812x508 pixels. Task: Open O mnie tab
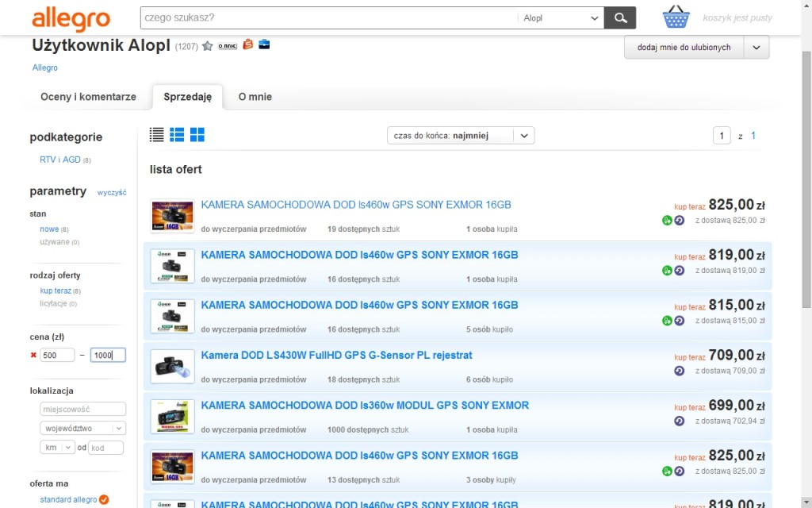tap(255, 97)
